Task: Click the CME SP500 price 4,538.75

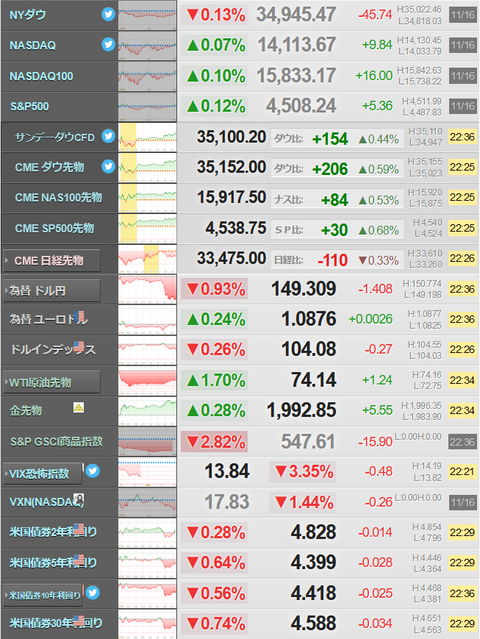Action: point(236,228)
